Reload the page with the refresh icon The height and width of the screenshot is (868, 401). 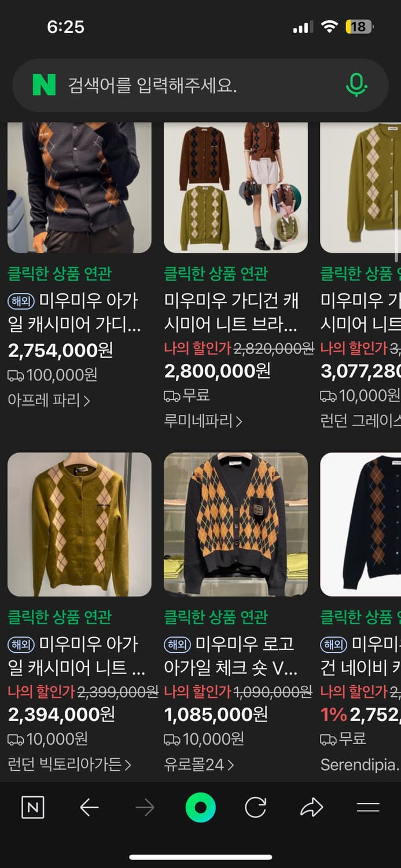coord(256,808)
